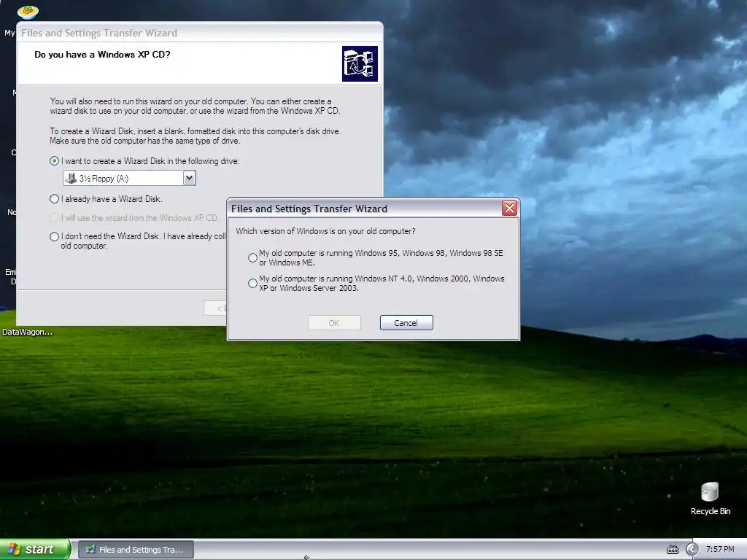The width and height of the screenshot is (747, 560).
Task: Click 'Do you have a Windows XP CD?' heading
Action: click(x=102, y=54)
